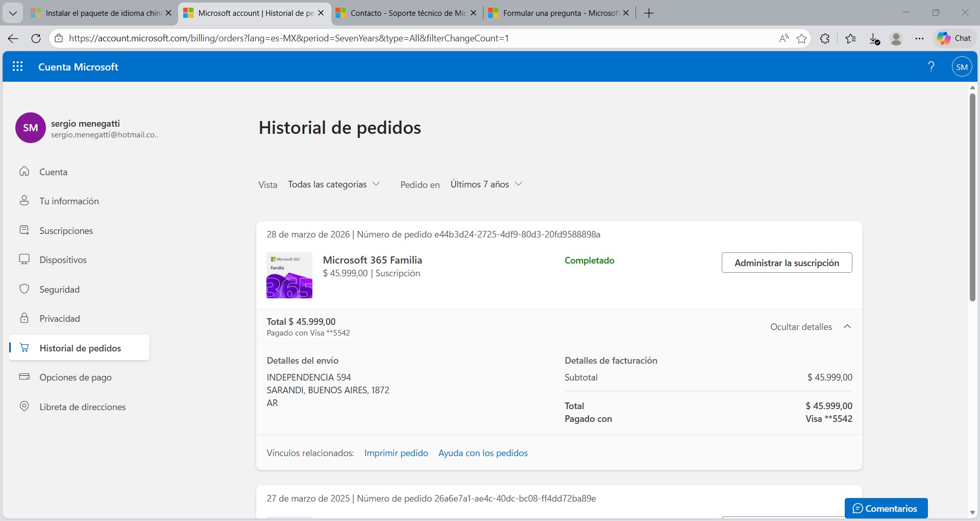
Task: Show browser downloads
Action: [x=874, y=39]
